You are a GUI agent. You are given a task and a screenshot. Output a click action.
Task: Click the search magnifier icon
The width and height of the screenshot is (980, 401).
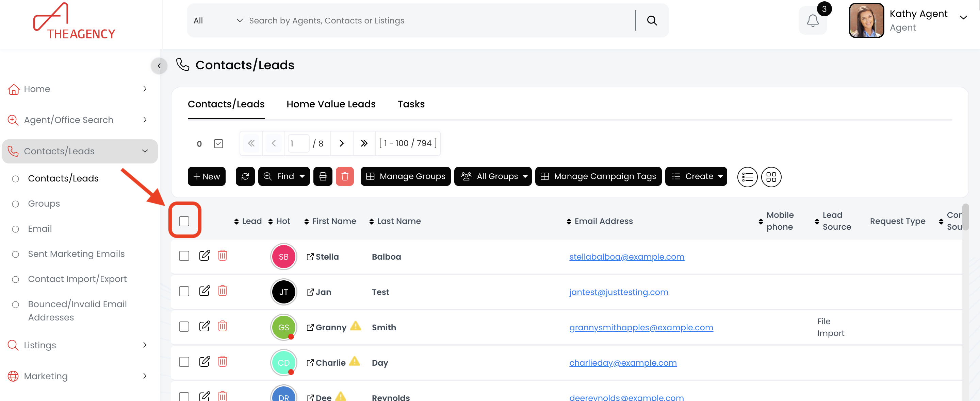pyautogui.click(x=652, y=20)
